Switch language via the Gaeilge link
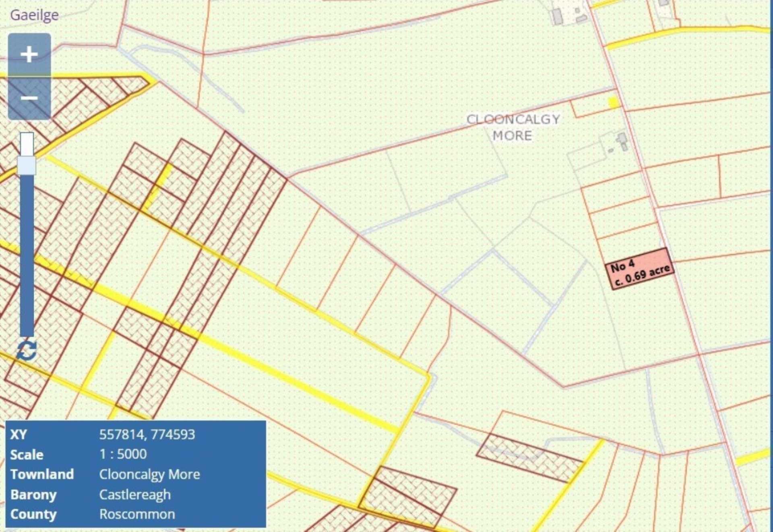The width and height of the screenshot is (773, 532). click(34, 15)
